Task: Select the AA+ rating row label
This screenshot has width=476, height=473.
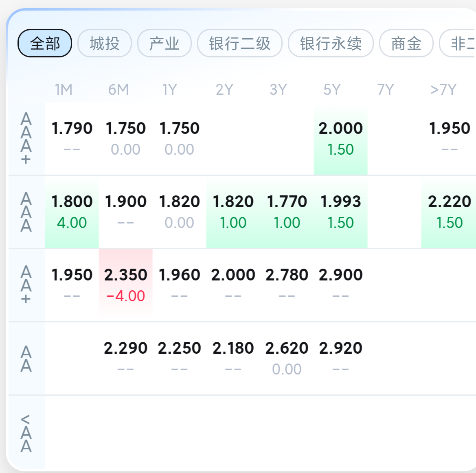Action: 26,285
